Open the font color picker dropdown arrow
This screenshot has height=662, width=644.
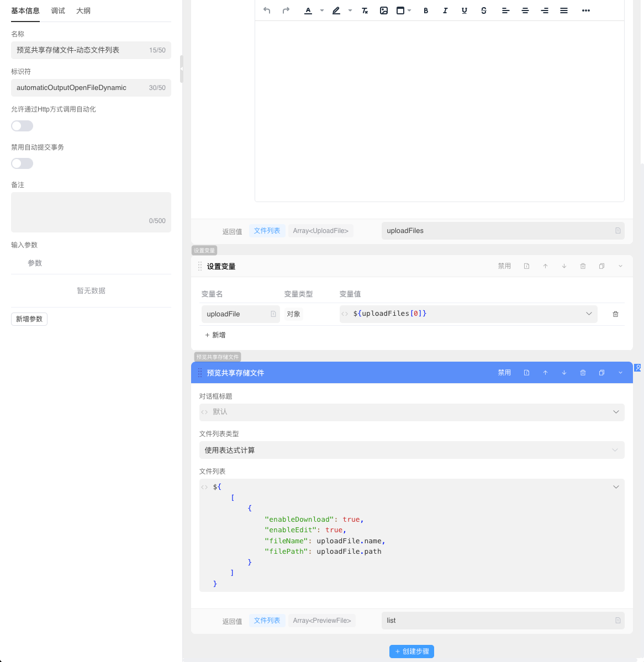(322, 10)
